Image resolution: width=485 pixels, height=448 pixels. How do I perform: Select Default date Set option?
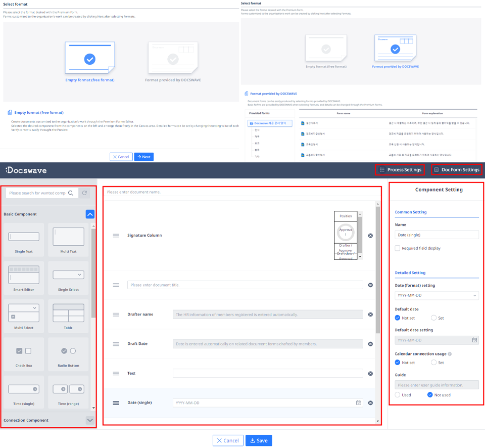point(433,318)
